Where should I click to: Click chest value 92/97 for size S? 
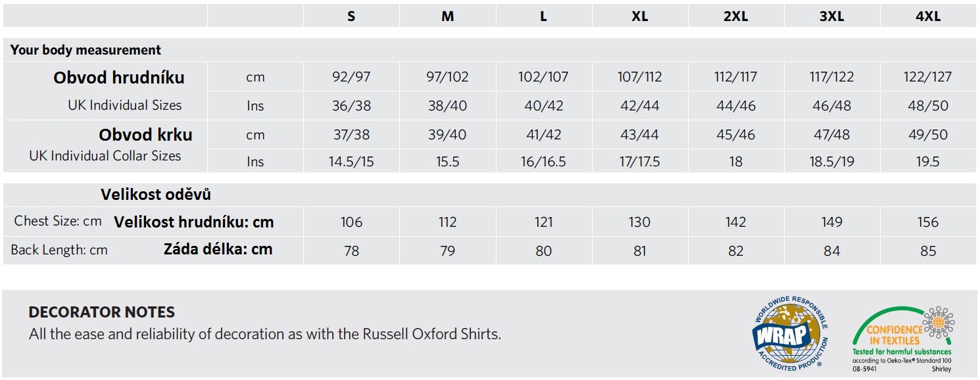351,77
